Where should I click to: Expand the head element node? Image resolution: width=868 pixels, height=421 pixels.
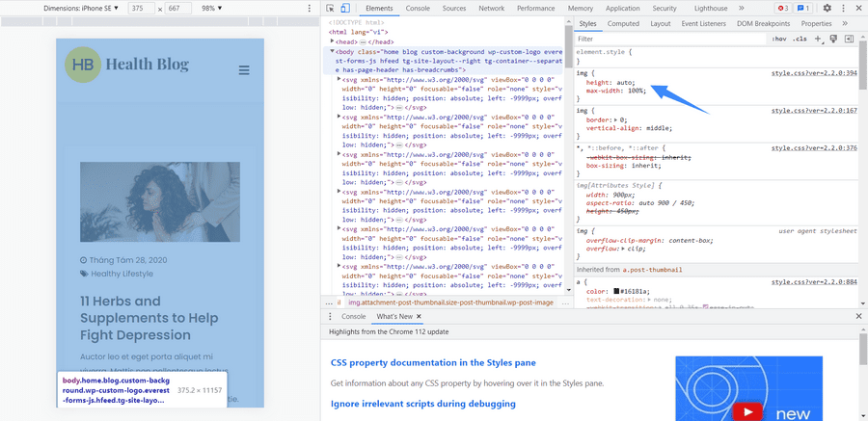pos(332,41)
